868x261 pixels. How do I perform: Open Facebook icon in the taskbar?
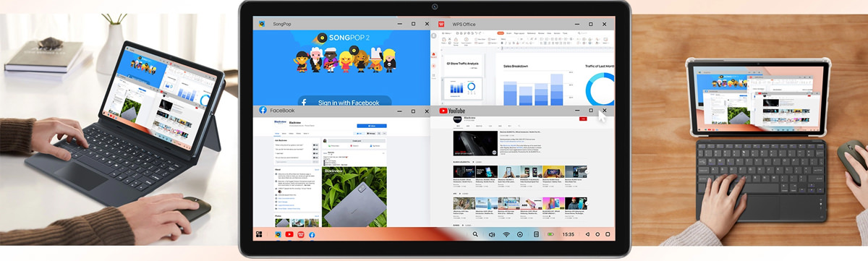pos(312,234)
